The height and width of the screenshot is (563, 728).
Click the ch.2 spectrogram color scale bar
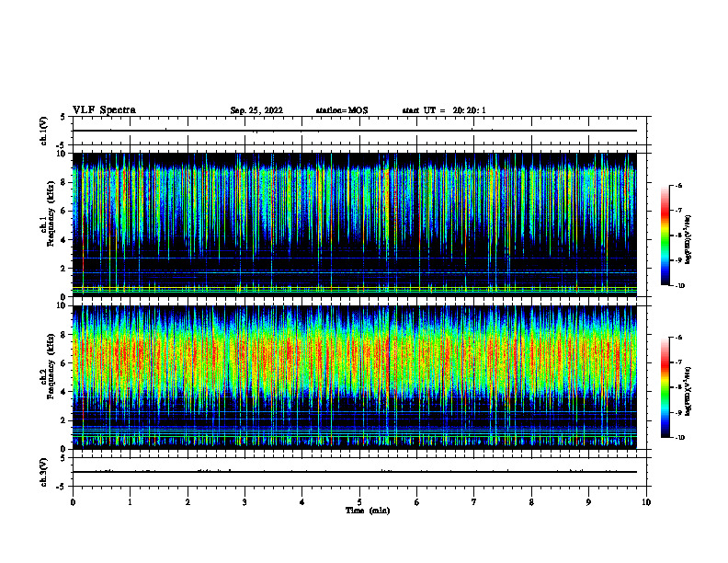(665, 387)
